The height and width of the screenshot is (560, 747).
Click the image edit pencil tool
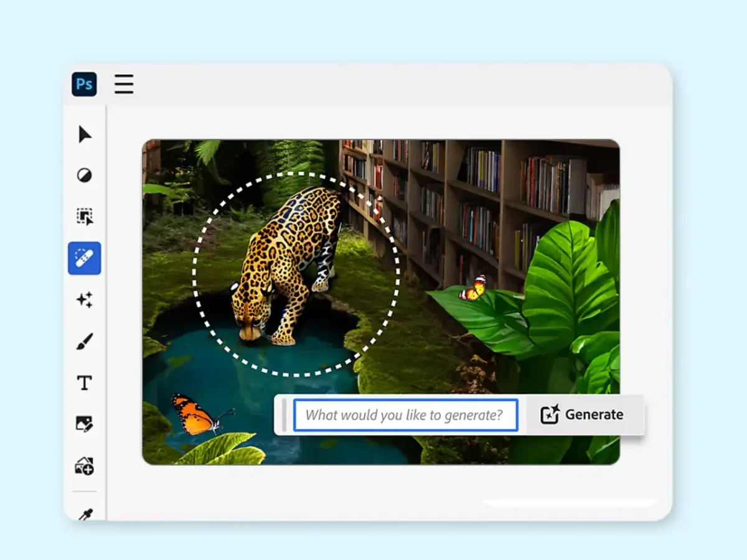click(85, 424)
